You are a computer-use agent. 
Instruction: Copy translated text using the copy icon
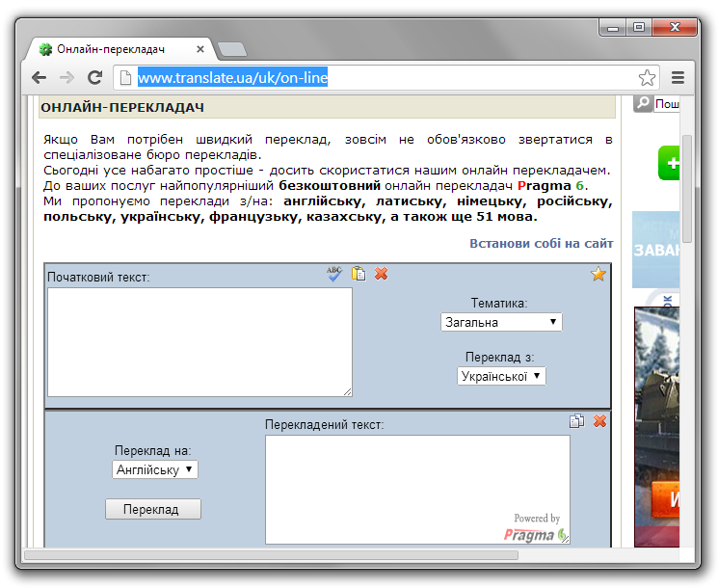tap(576, 421)
